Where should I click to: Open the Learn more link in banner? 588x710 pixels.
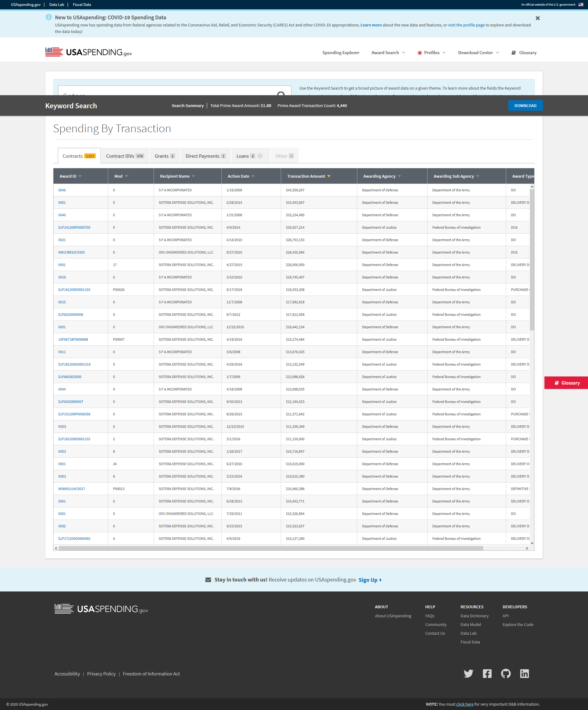(371, 25)
